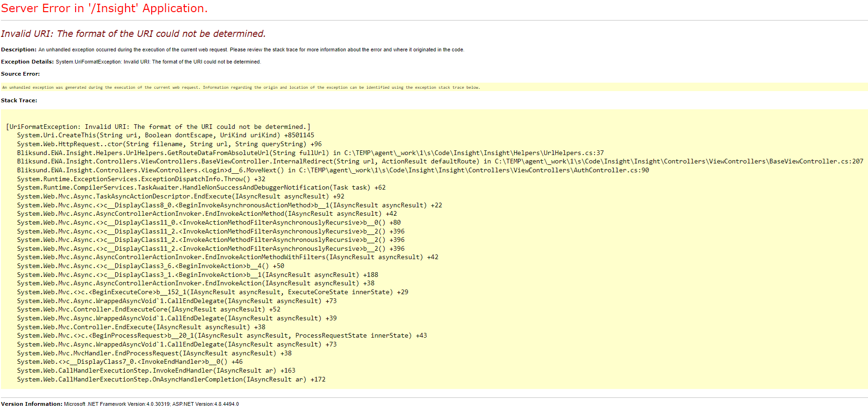The image size is (868, 410).
Task: Click the AsyncControllerActionInvoker.EndInvokeAction +38 line
Action: (x=196, y=283)
